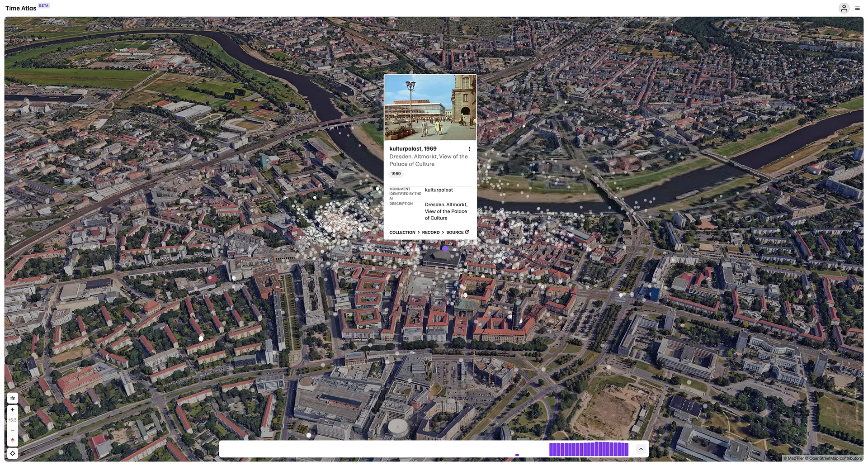Click the BETA badge beside the logo

(44, 5)
